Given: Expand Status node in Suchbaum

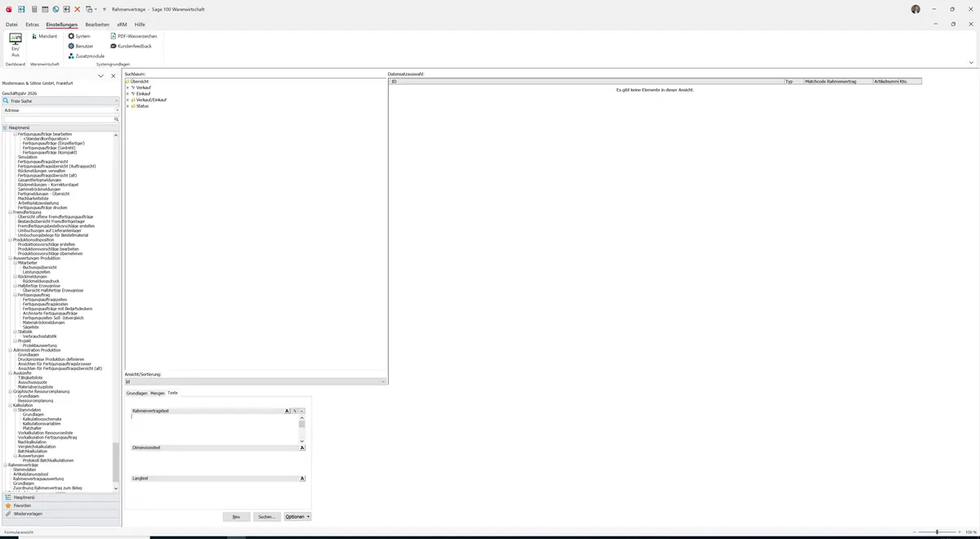Looking at the screenshot, I should (x=127, y=106).
